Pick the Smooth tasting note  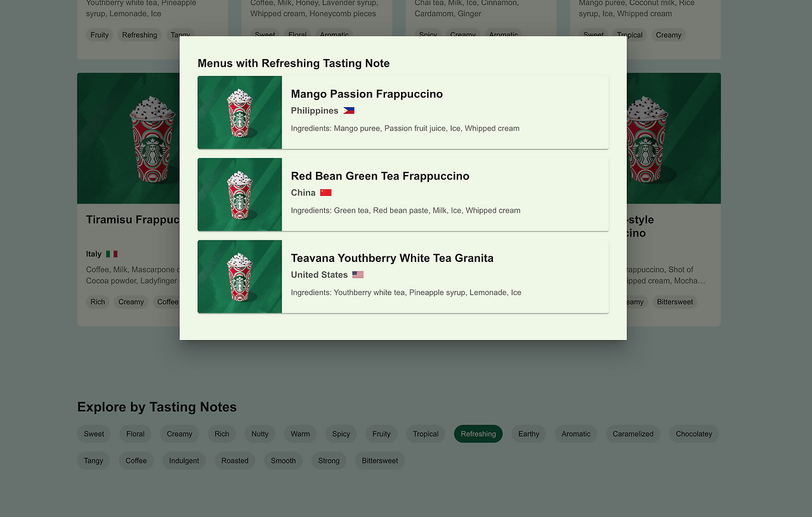[284, 461]
